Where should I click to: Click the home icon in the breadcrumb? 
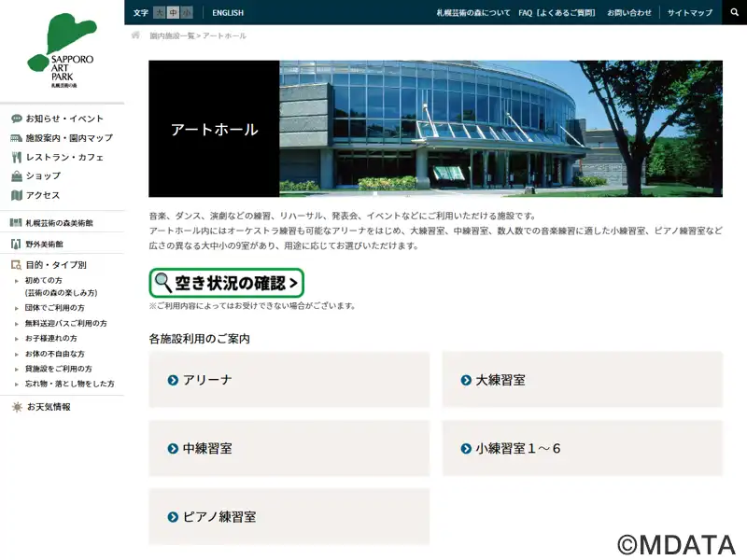135,35
